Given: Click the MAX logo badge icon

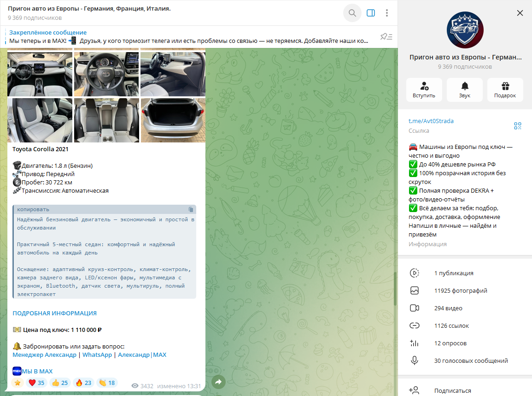Looking at the screenshot, I should click(x=17, y=371).
